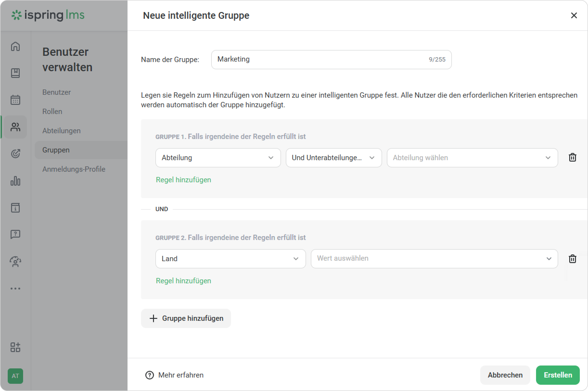Open the Abteilung wählen dropdown

coord(472,158)
